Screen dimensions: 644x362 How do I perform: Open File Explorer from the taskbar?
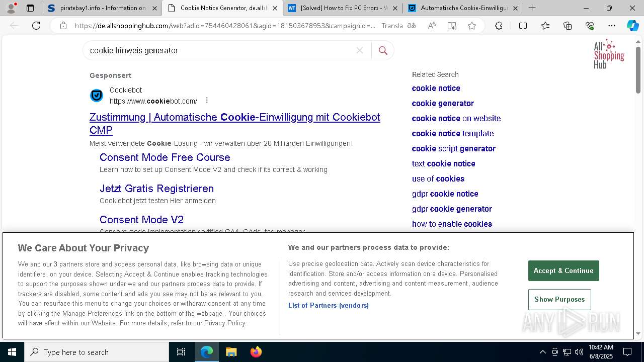tap(231, 352)
